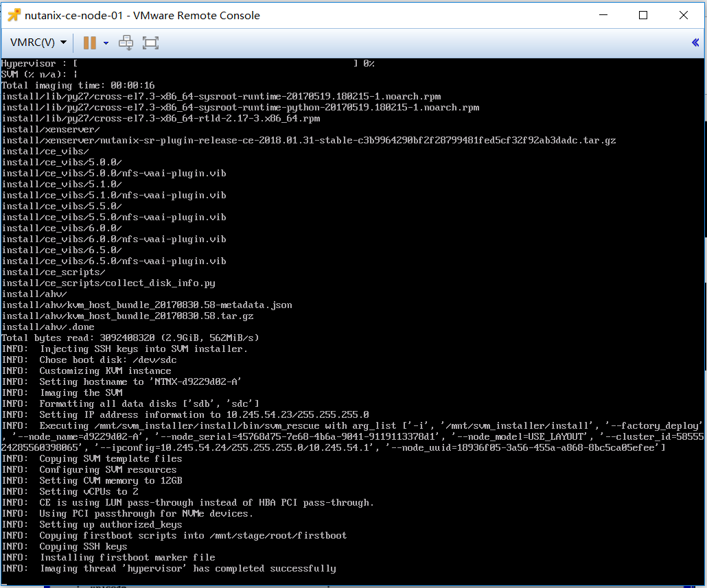
Task: Minimize the VMware Remote Console window
Action: pos(603,15)
